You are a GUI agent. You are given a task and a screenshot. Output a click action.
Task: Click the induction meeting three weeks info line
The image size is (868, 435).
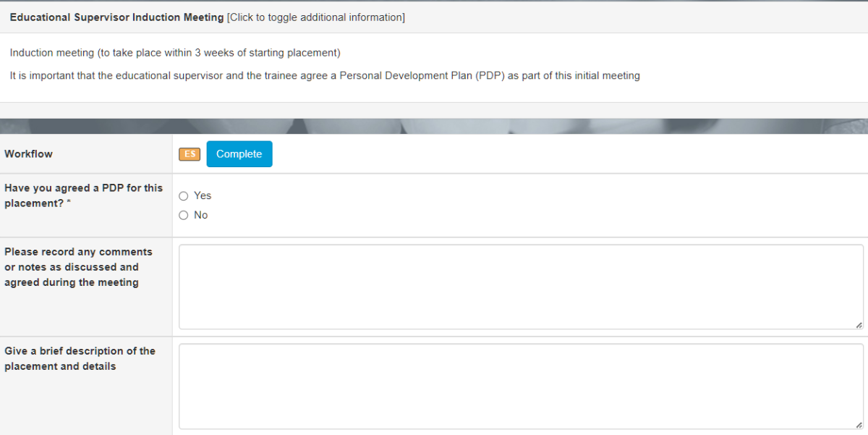[175, 53]
